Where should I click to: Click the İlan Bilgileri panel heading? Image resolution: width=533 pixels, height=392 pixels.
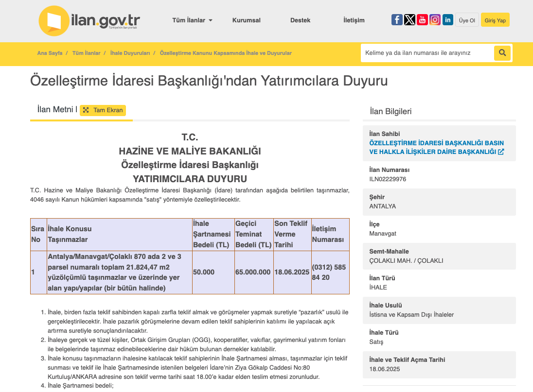click(x=391, y=111)
